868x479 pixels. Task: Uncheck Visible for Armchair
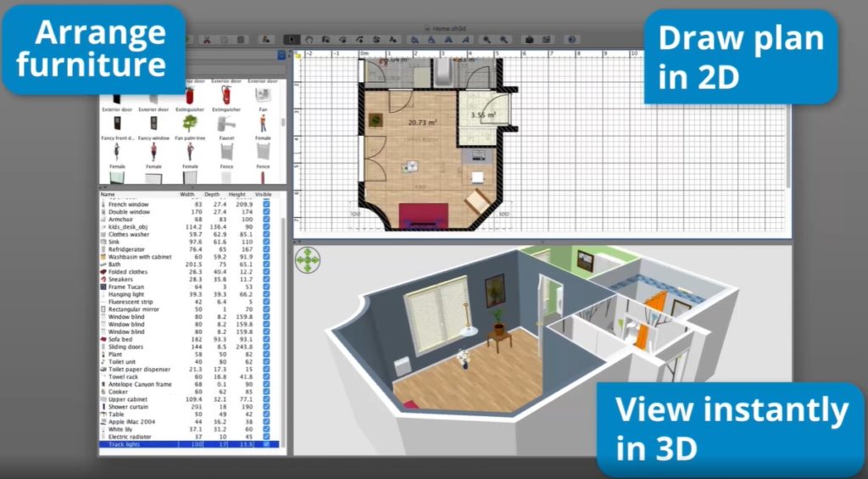(266, 220)
